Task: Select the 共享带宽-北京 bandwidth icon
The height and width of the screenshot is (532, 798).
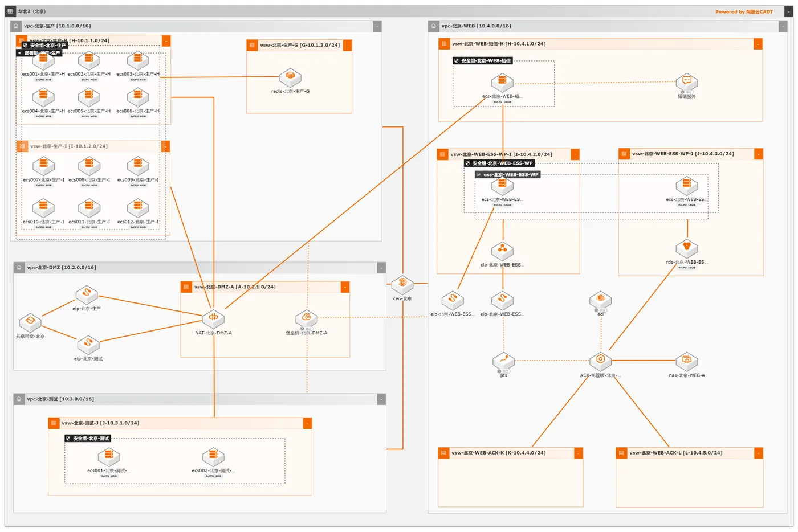Action: 30,322
